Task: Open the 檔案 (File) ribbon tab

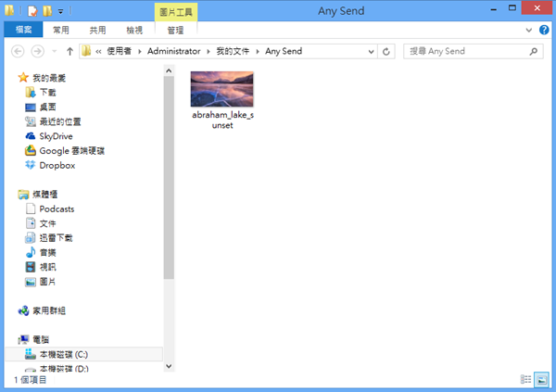Action: pyautogui.click(x=23, y=30)
